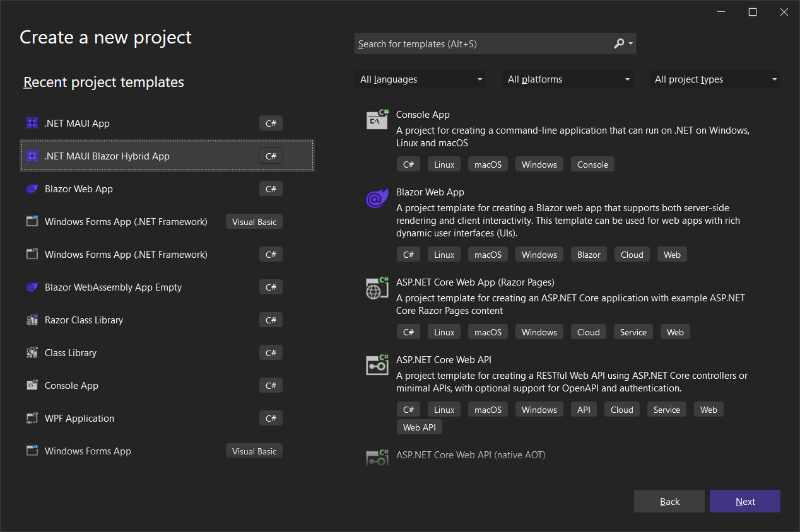The height and width of the screenshot is (532, 800).
Task: Click the Visual Basic Windows Forms App icon
Action: coord(32,451)
